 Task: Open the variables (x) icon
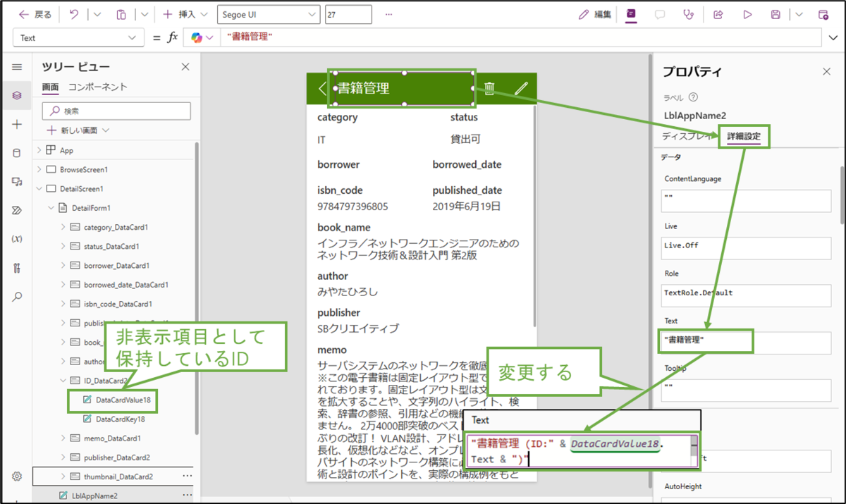click(x=17, y=239)
